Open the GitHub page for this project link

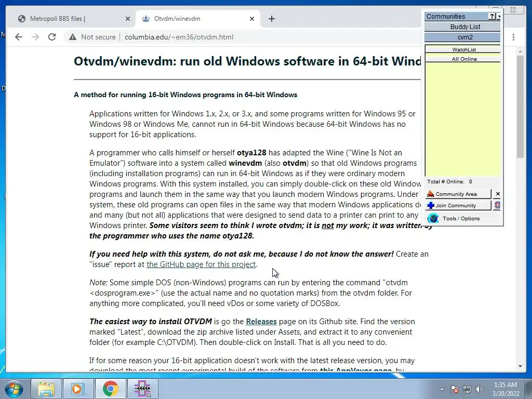click(x=201, y=264)
